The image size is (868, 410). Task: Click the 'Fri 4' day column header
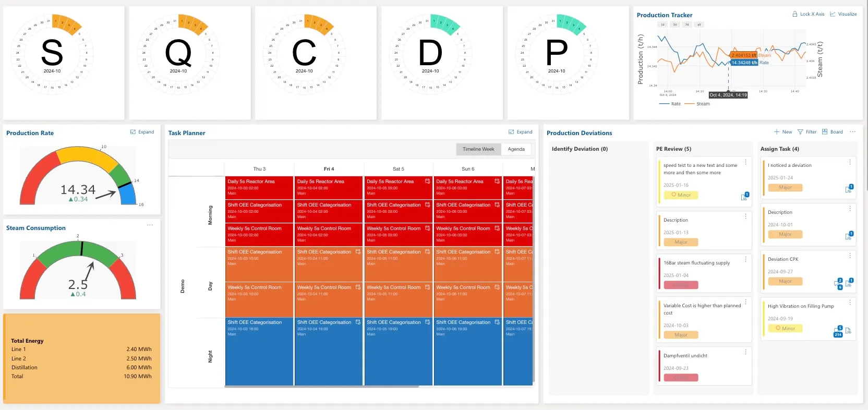(329, 169)
